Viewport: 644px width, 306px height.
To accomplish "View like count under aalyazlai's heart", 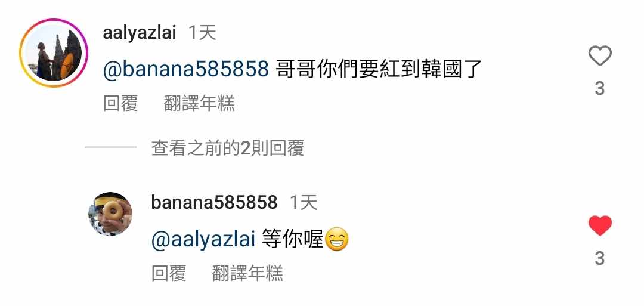I will pos(600,88).
